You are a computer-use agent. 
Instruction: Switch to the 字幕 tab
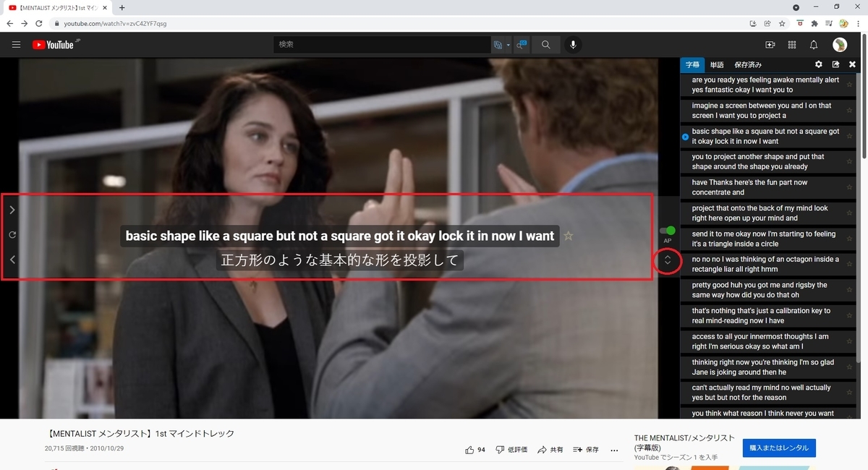[693, 65]
